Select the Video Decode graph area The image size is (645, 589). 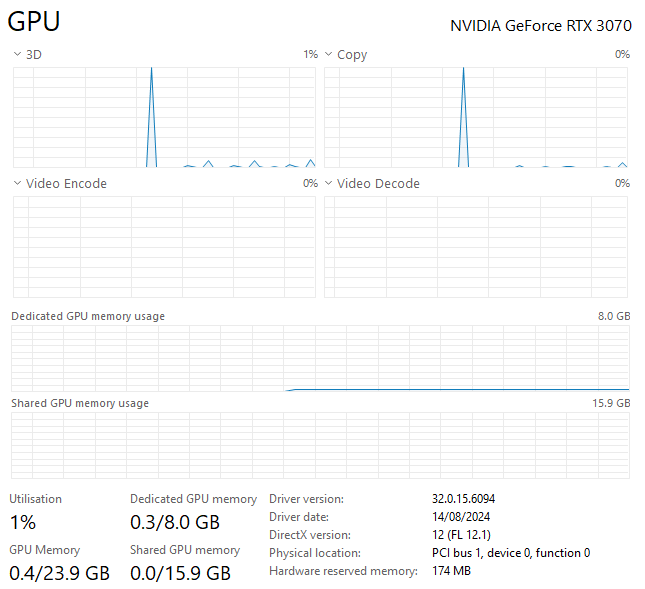476,247
